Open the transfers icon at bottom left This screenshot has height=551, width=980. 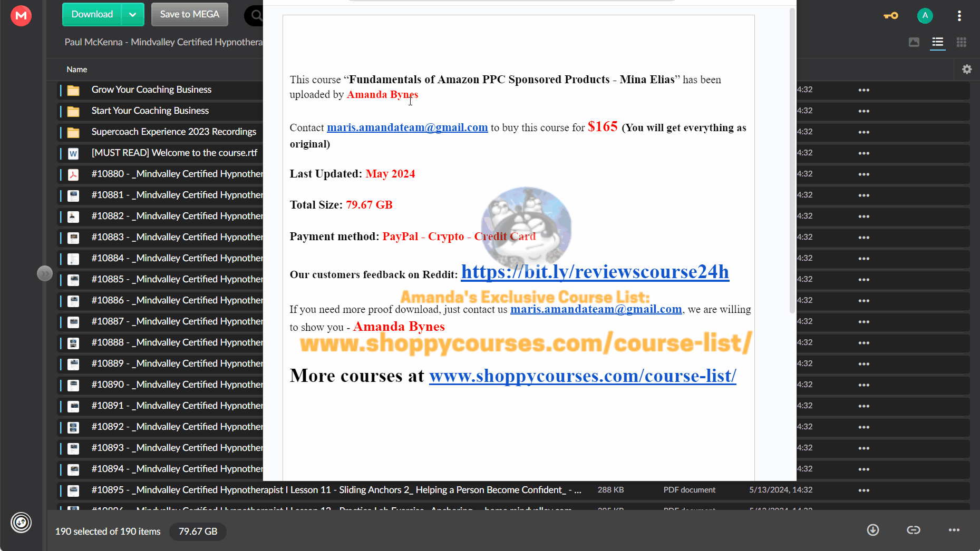click(21, 523)
